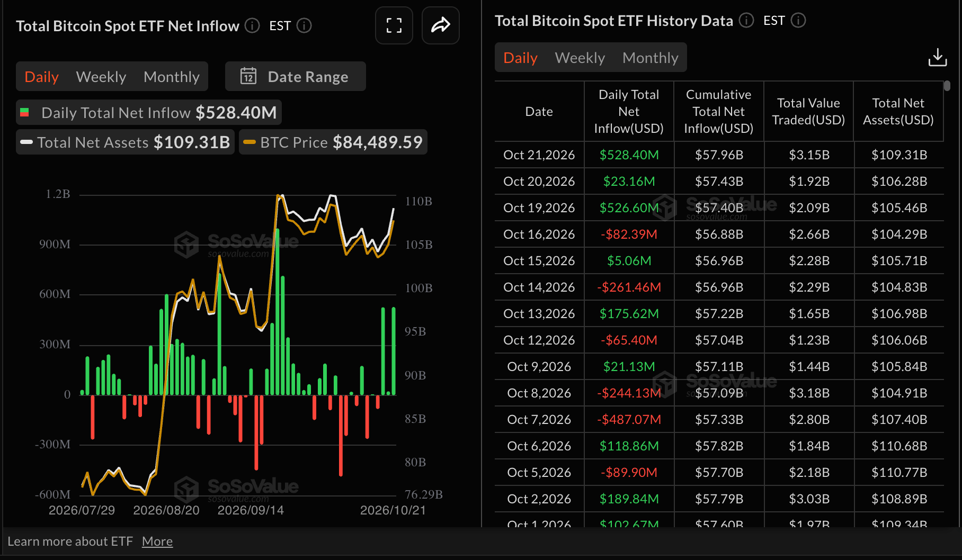962x560 pixels.
Task: Click Total Net Assets(USD) column header
Action: pos(898,111)
